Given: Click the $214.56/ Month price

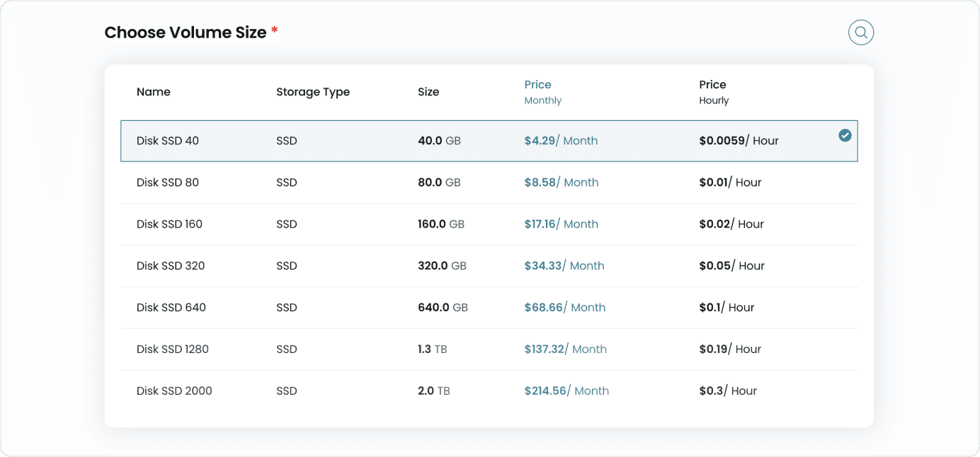Looking at the screenshot, I should (566, 391).
